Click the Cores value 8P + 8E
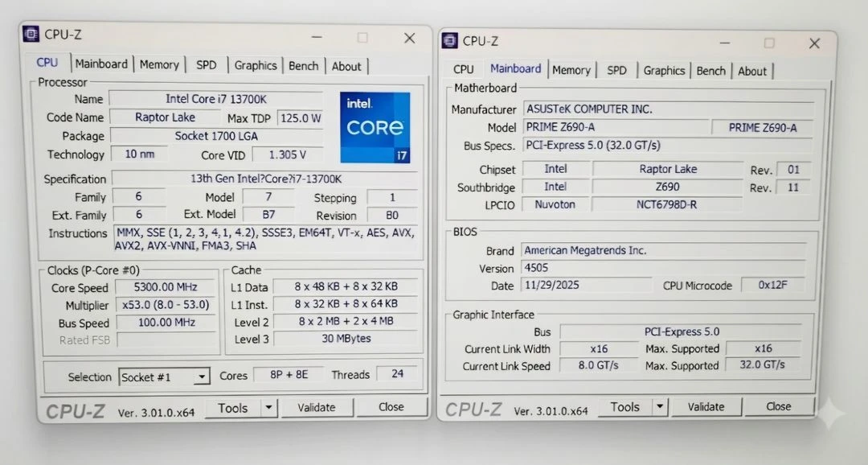Viewport: 868px width, 465px height. pos(289,374)
